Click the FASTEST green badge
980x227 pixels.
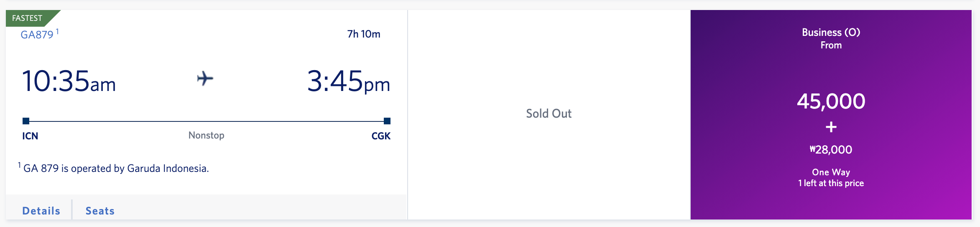[x=28, y=18]
